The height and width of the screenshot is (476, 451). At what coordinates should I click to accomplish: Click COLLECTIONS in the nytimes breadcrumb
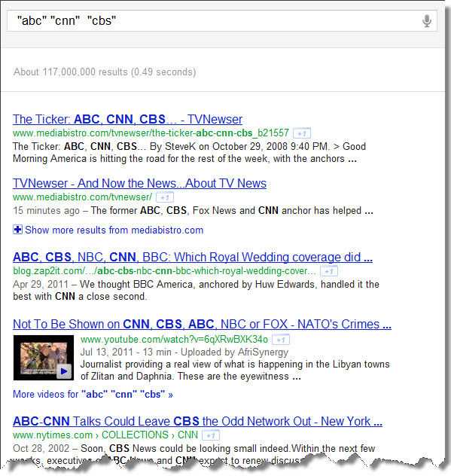coord(135,435)
